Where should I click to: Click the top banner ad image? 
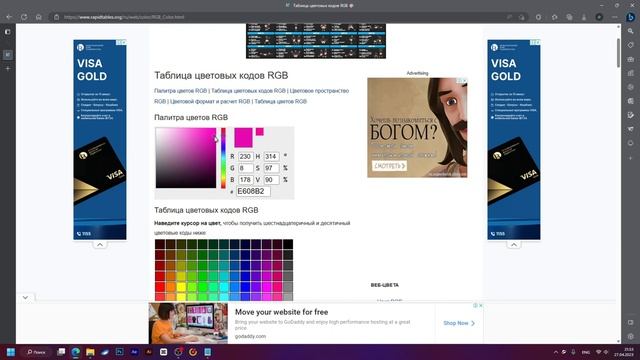click(x=316, y=41)
